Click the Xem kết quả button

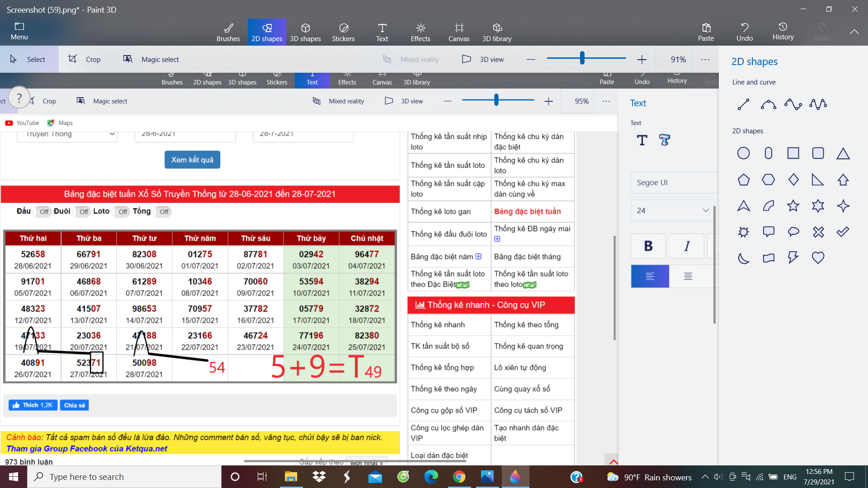click(x=192, y=160)
